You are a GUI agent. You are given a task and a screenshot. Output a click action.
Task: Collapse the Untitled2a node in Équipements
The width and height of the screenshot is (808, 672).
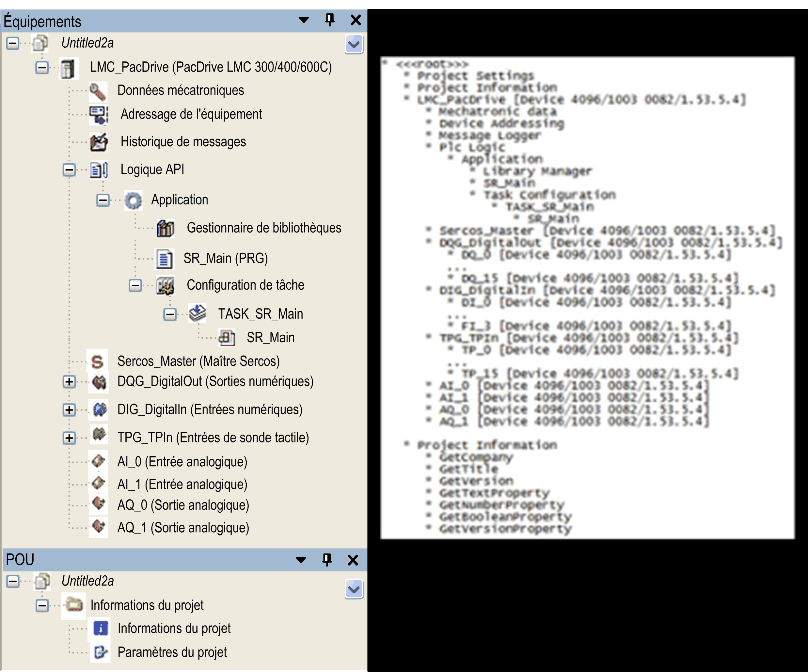coord(13,43)
